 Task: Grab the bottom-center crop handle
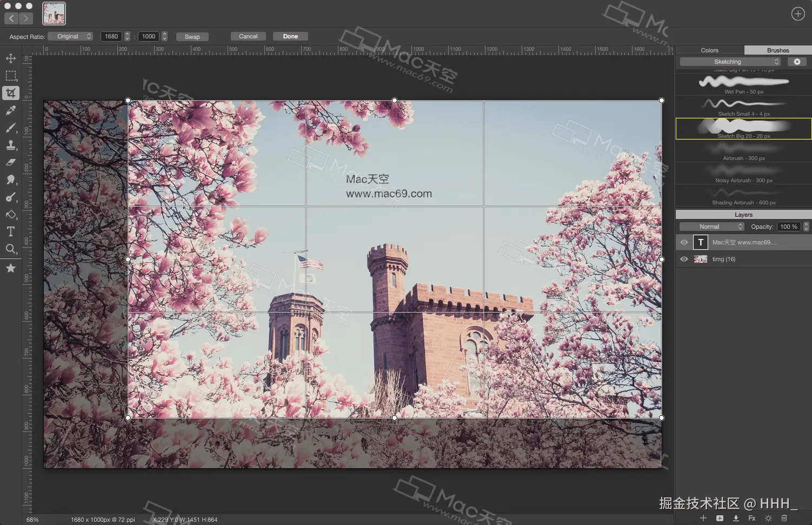(395, 418)
